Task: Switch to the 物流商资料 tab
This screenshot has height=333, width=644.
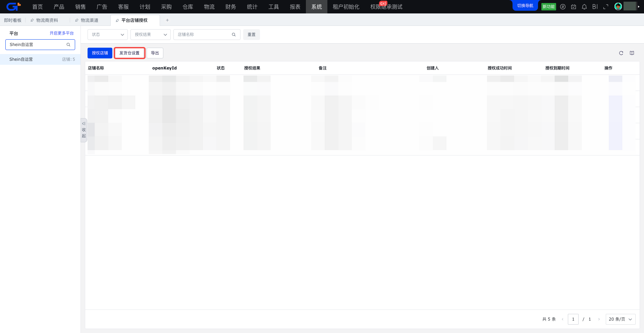Action: coord(47,20)
